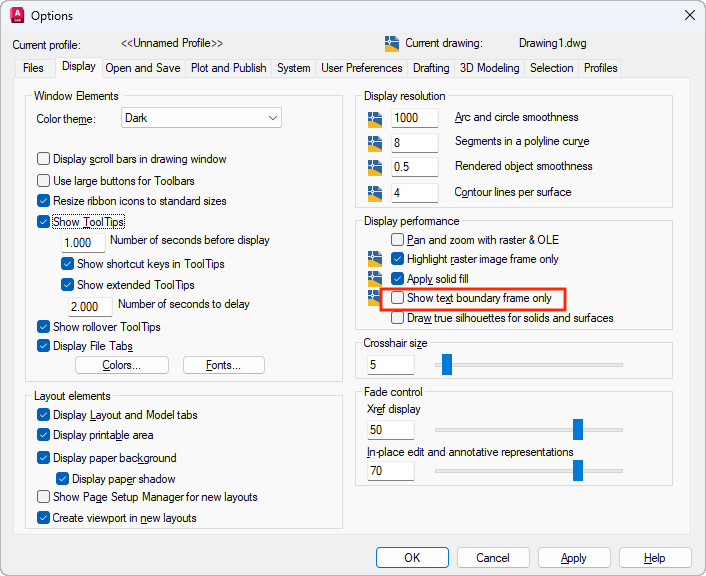Uncheck Display paper background

(43, 458)
